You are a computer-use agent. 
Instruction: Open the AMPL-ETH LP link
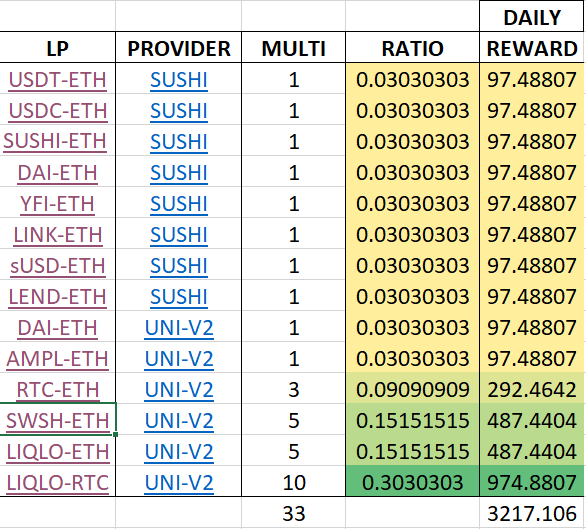click(58, 359)
